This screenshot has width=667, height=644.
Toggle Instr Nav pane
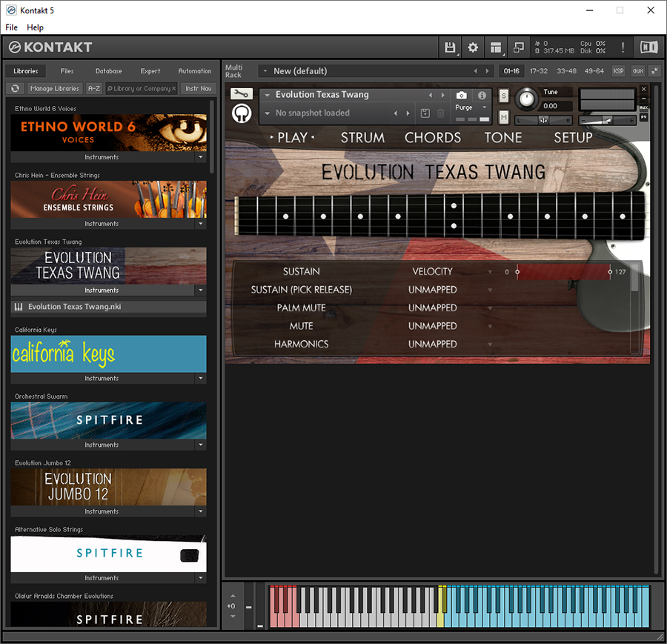coord(198,88)
